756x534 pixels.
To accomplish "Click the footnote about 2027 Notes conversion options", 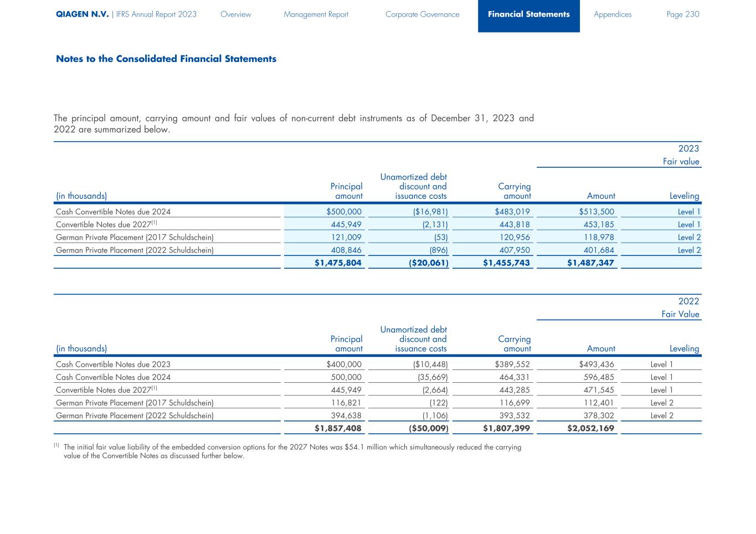I will point(292,451).
